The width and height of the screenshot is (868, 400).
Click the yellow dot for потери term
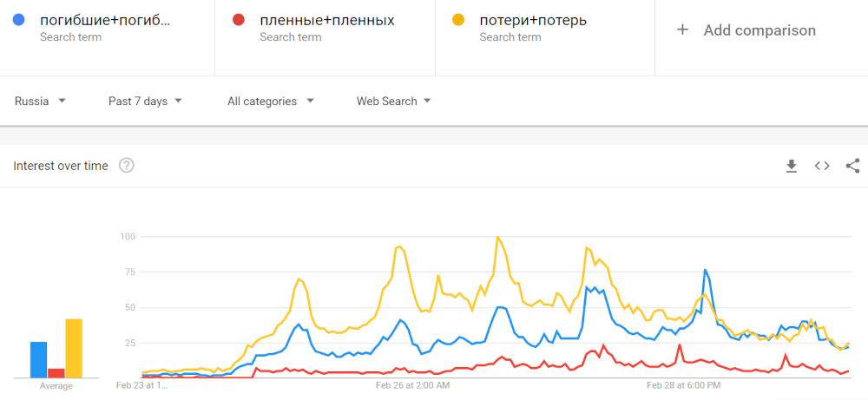click(457, 20)
